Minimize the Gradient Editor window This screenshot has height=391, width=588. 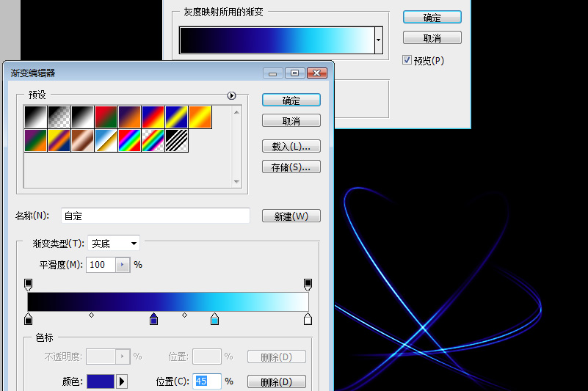click(x=273, y=73)
